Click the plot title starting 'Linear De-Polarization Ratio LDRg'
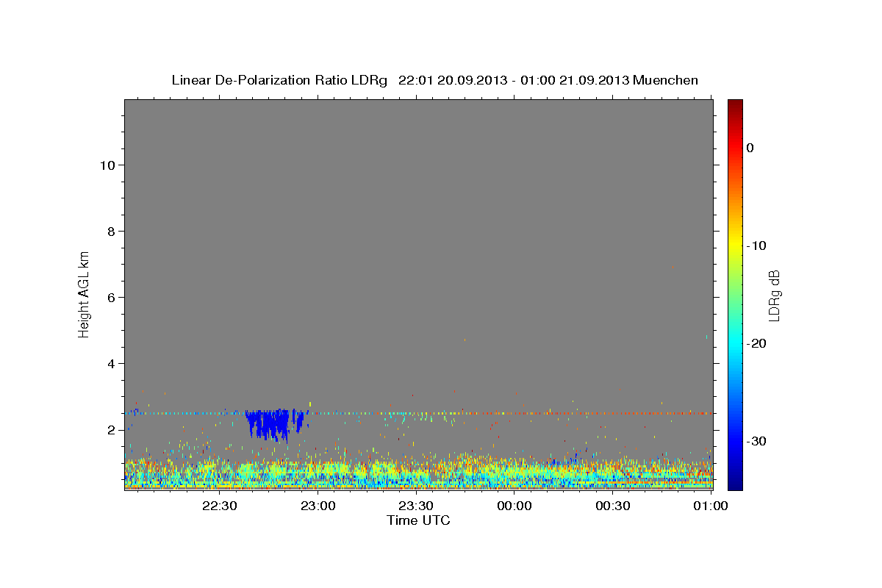The height and width of the screenshot is (588, 882). [x=434, y=80]
